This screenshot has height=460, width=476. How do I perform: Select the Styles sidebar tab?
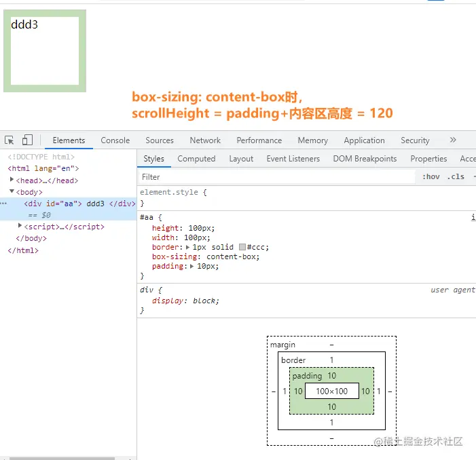coord(153,159)
